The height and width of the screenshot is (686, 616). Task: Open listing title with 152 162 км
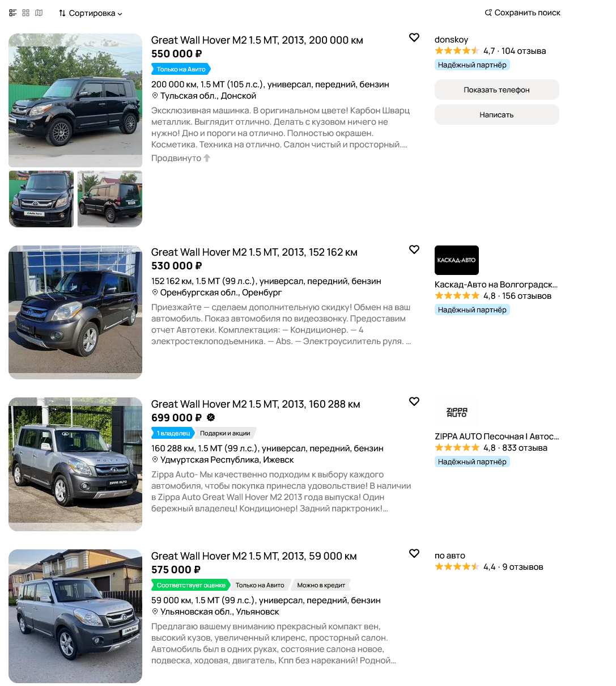point(254,252)
